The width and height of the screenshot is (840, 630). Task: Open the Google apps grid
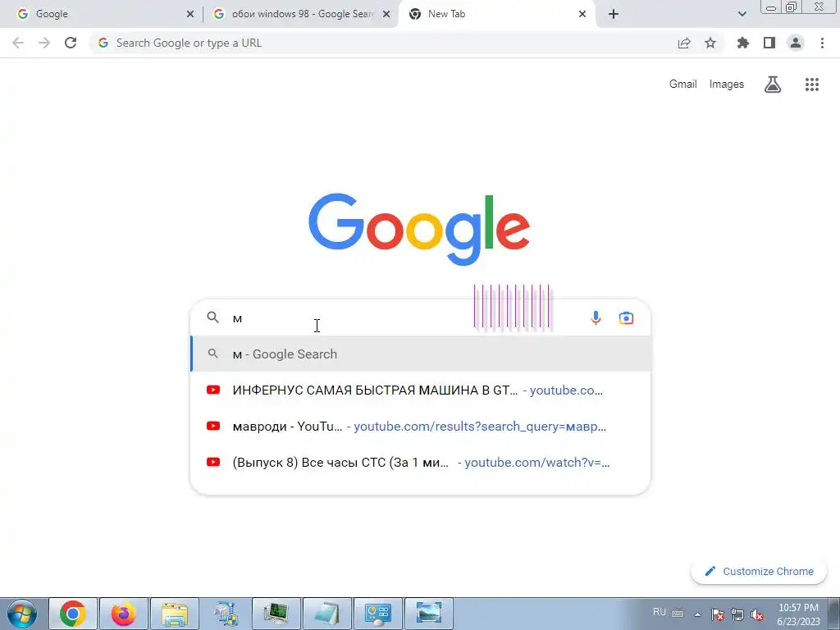pos(812,84)
